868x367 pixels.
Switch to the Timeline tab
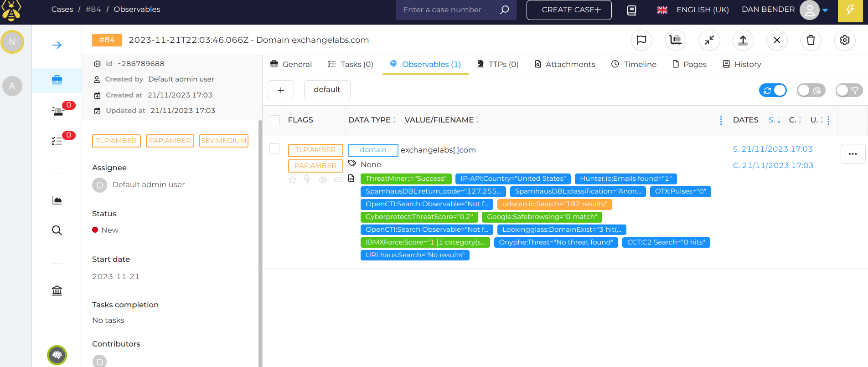point(634,64)
